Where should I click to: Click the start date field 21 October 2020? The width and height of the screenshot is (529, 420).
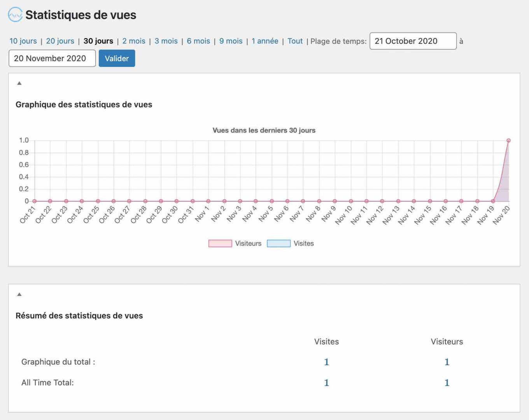tap(413, 41)
